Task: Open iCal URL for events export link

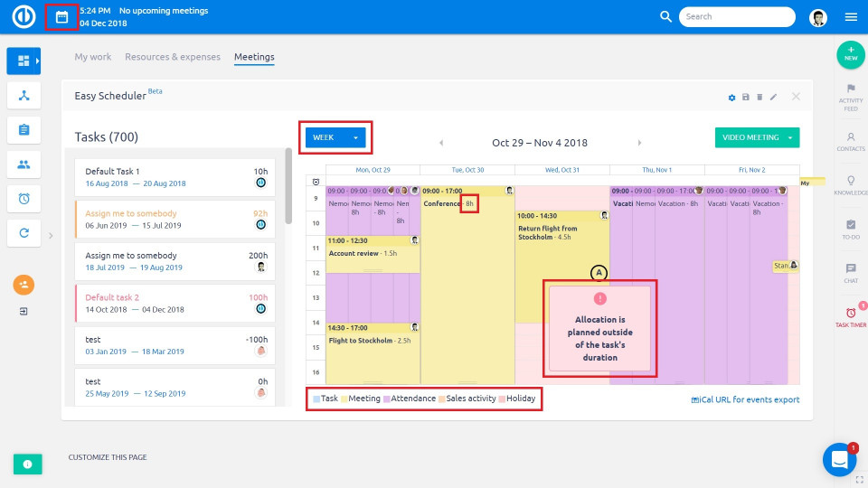Action: coord(745,399)
